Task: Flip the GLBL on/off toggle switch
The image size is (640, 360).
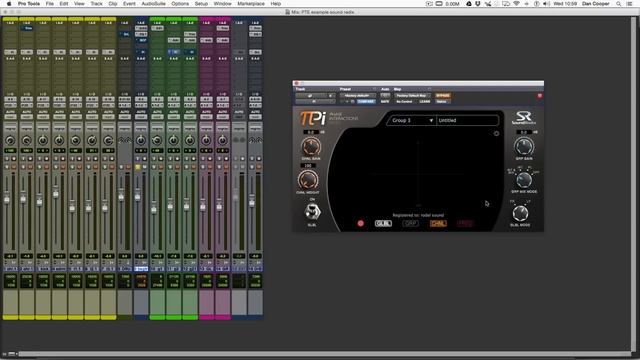Action: tap(312, 211)
